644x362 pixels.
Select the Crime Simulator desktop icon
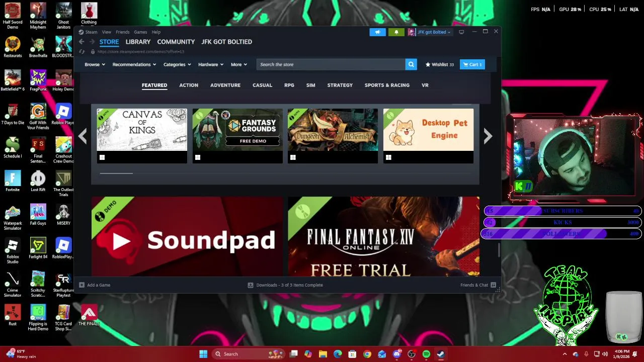pyautogui.click(x=13, y=285)
